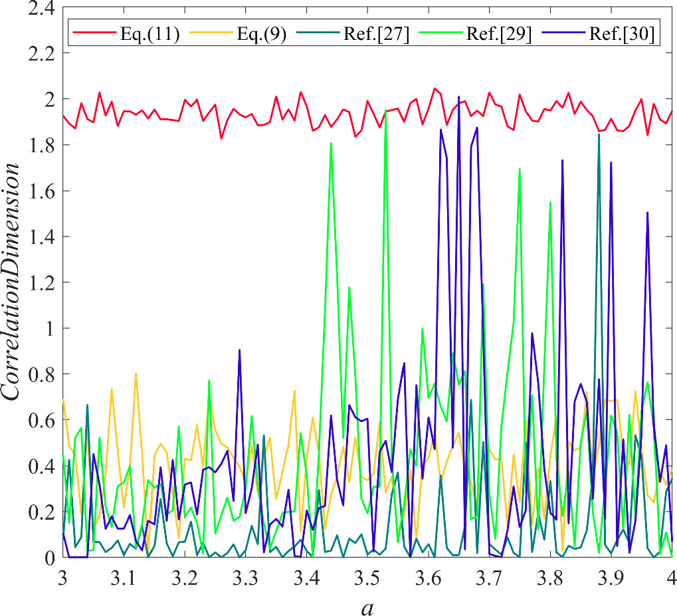Click the y-axis tick label 2.2
The width and height of the screenshot is (677, 616).
point(42,54)
